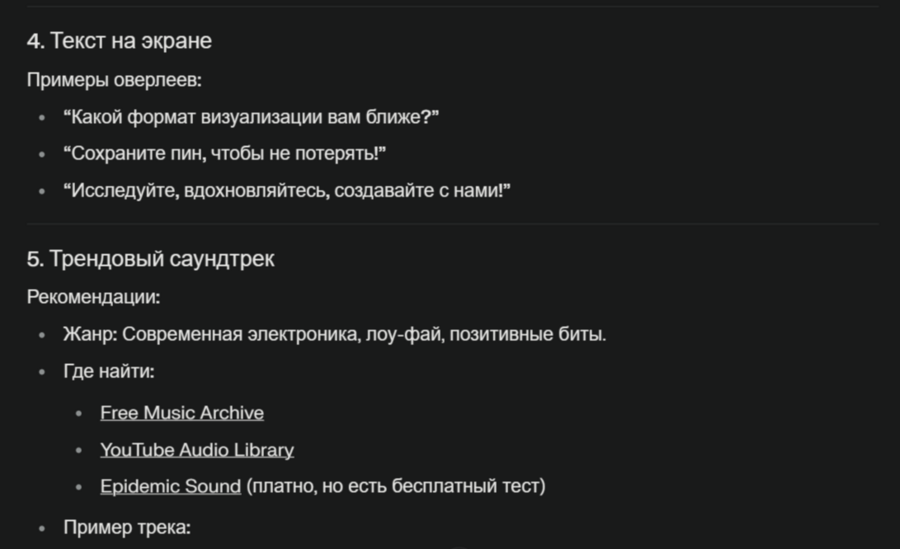Click the "Пример трека:" list item

tap(126, 527)
